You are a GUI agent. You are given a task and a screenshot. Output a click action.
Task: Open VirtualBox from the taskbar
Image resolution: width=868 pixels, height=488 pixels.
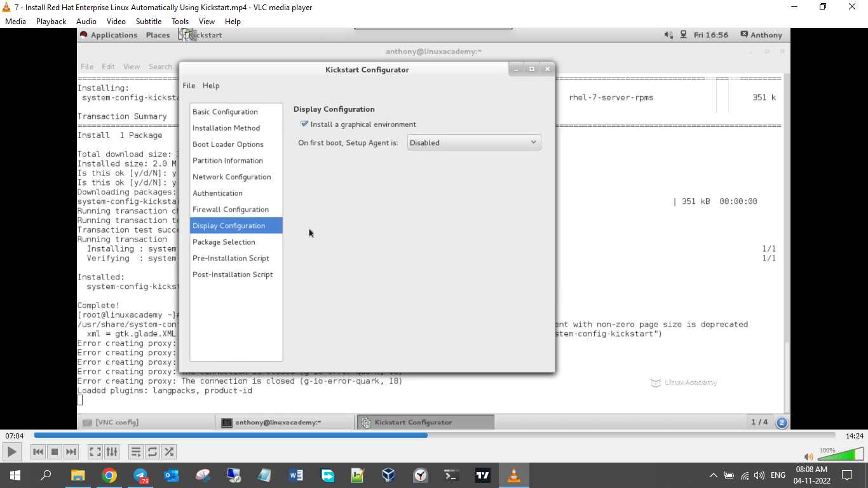389,475
